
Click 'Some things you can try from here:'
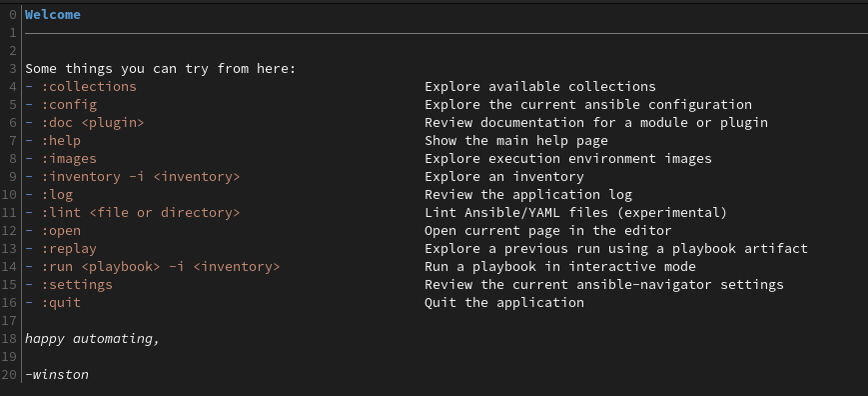coord(161,69)
